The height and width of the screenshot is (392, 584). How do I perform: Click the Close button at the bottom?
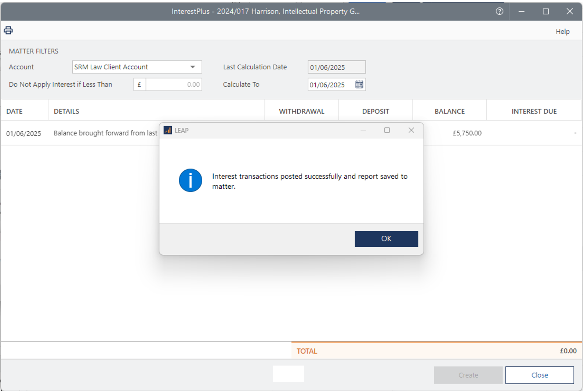pyautogui.click(x=539, y=375)
